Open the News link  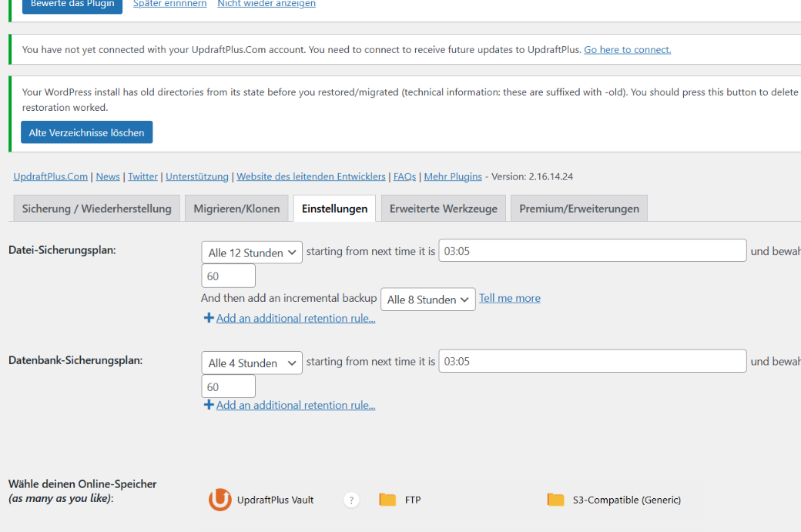click(x=108, y=176)
